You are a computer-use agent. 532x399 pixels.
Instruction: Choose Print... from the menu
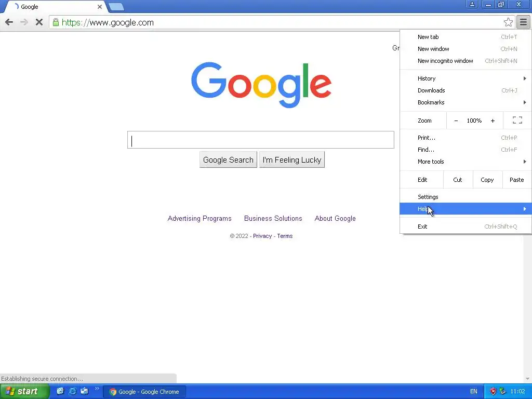465,138
